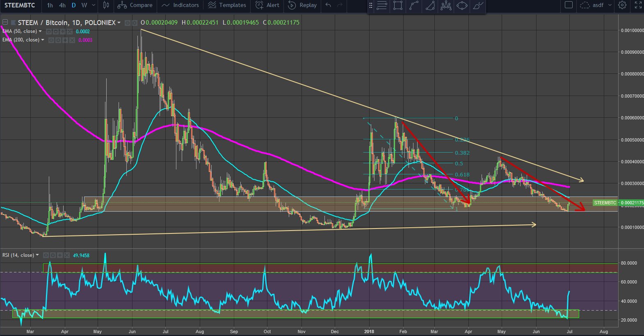Click the EMA 50 value 0.0002
Image resolution: width=644 pixels, height=336 pixels.
pyautogui.click(x=83, y=32)
